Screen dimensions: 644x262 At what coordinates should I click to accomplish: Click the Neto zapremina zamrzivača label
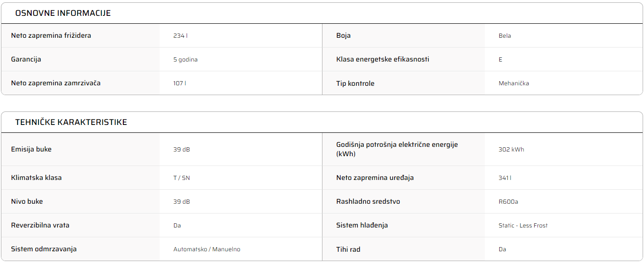(x=56, y=83)
